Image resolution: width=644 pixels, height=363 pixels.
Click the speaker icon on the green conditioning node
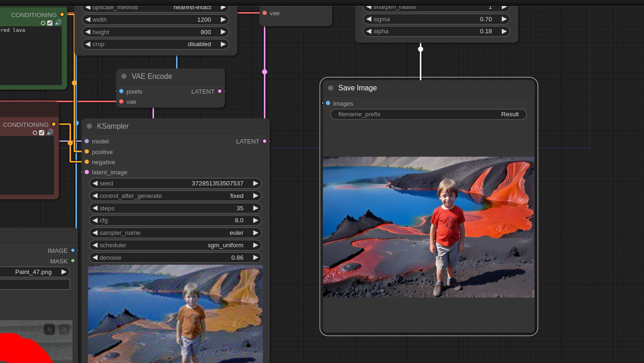click(58, 23)
